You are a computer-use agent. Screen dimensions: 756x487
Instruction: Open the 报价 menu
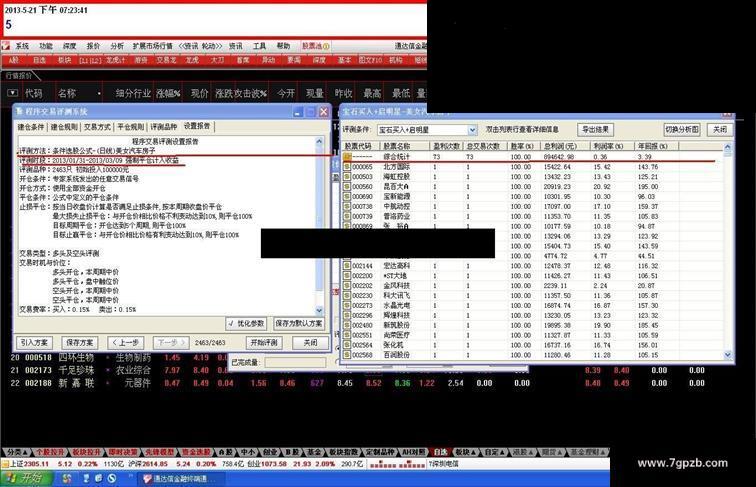(93, 46)
